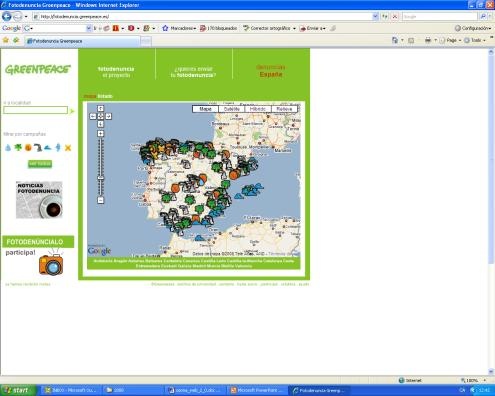Click the Enviar a toolbar button
This screenshot has width=495, height=396.
click(312, 28)
